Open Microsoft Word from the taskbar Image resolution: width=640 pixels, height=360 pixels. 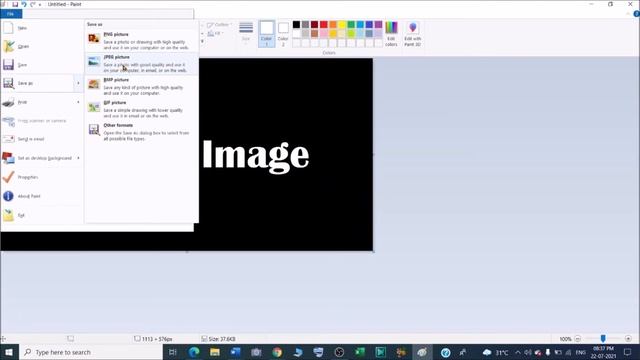click(236, 352)
